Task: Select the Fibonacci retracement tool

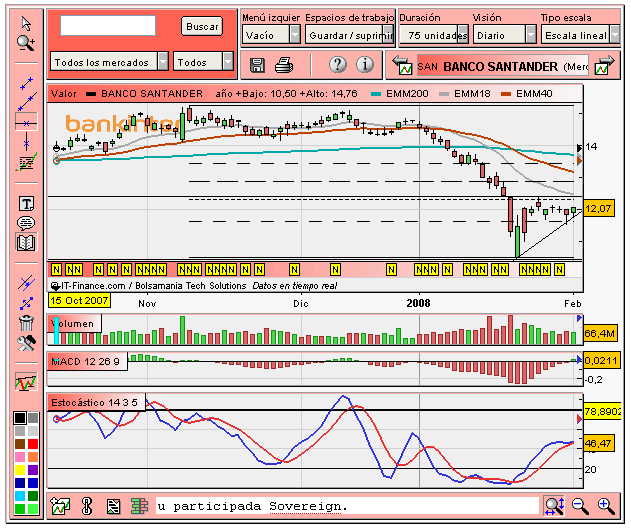Action: (x=26, y=162)
